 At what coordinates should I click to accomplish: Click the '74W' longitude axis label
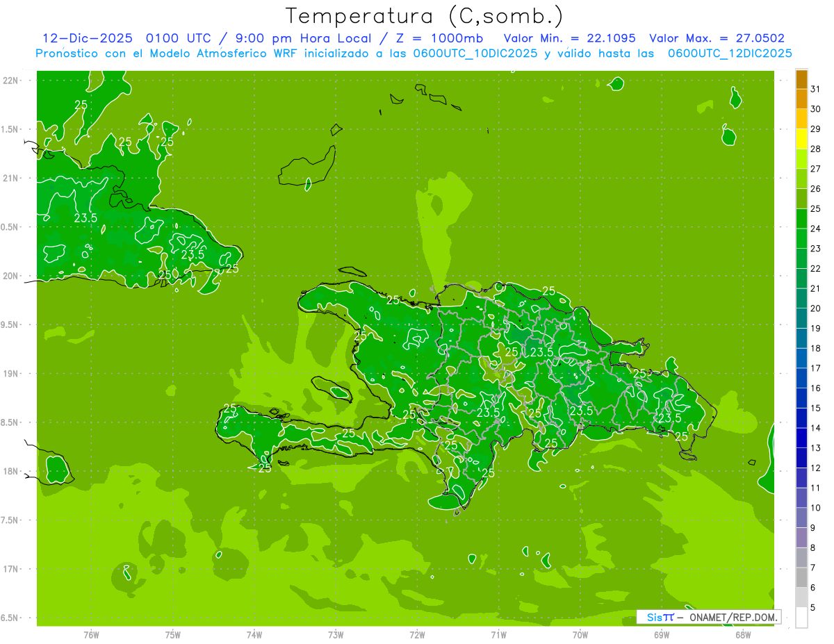coord(254,635)
